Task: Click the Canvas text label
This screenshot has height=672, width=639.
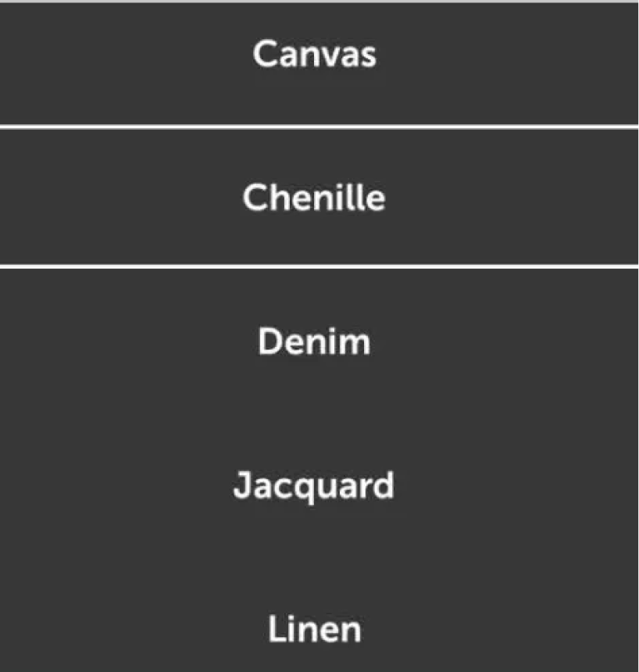Action: (314, 55)
